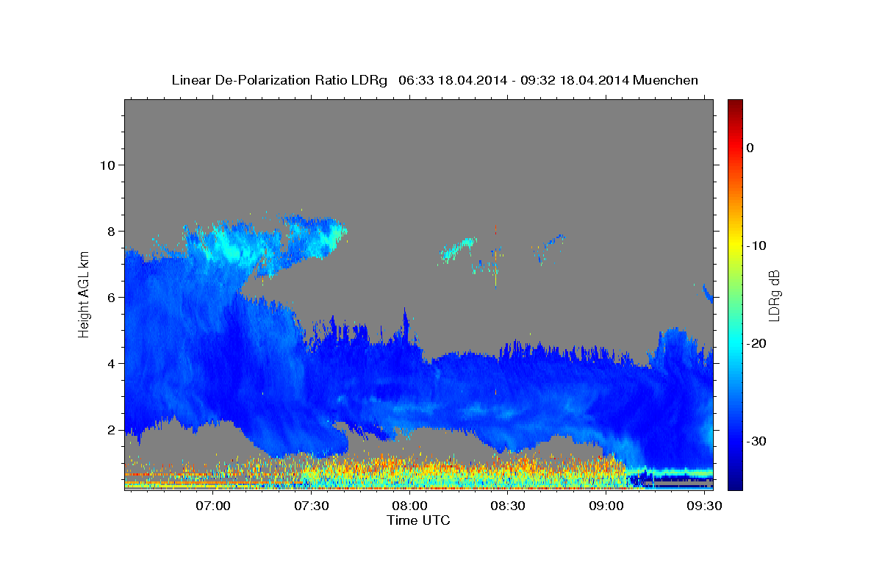Click the colorbar label '-10'

coord(756,245)
